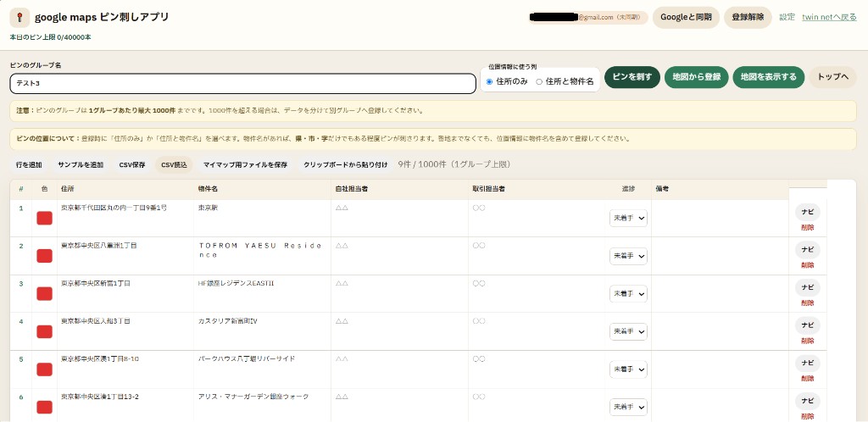Click the pin app logo icon
Image resolution: width=868 pixels, height=422 pixels.
point(19,18)
